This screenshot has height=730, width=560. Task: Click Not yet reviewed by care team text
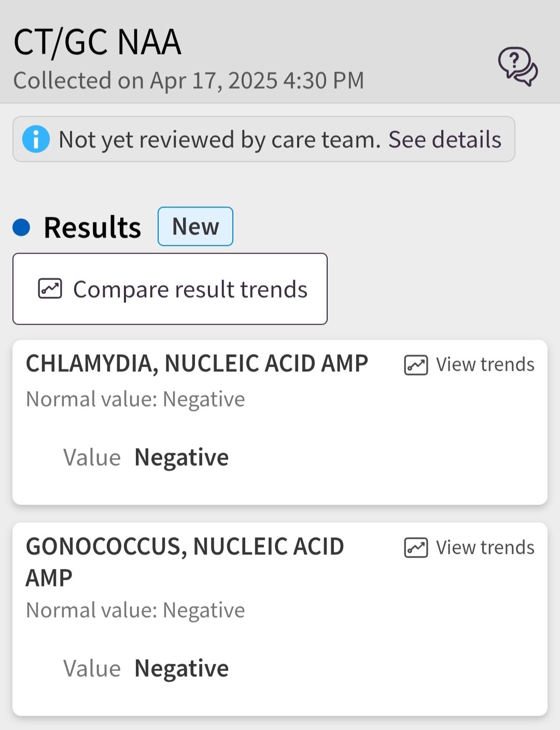tap(220, 139)
